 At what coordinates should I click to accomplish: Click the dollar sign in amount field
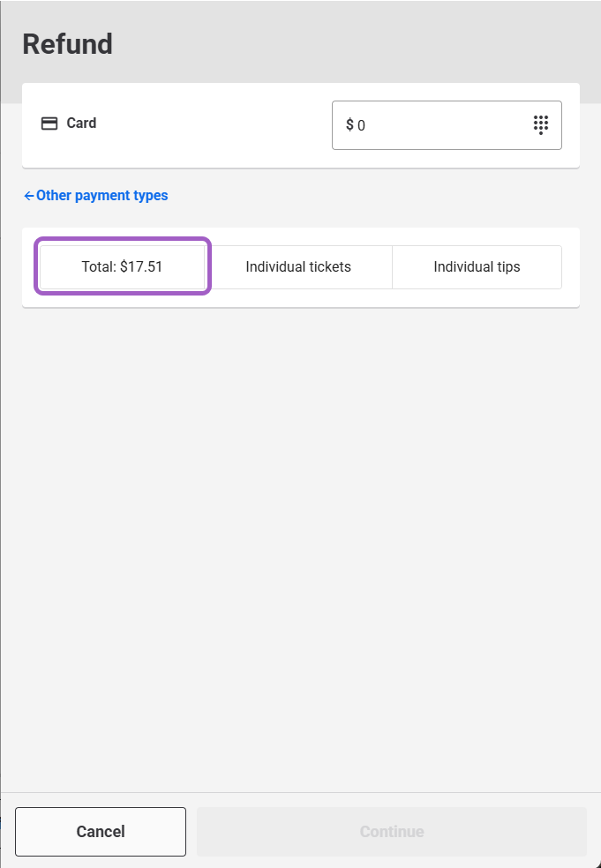(x=349, y=125)
